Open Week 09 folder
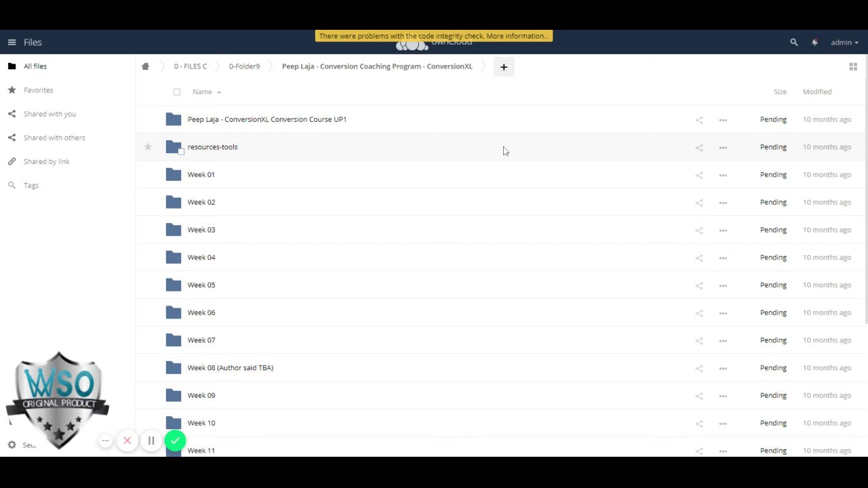Screen dimensions: 868x488 [x=201, y=395]
